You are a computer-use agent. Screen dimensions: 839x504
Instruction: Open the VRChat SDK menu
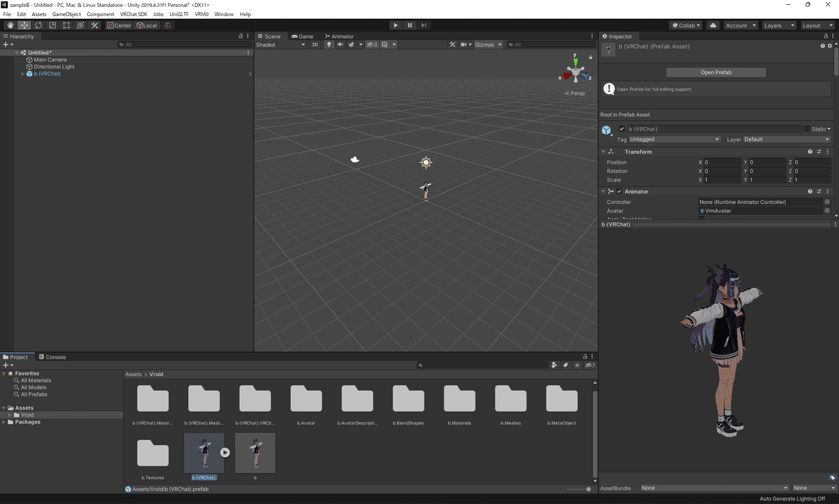[x=134, y=14]
